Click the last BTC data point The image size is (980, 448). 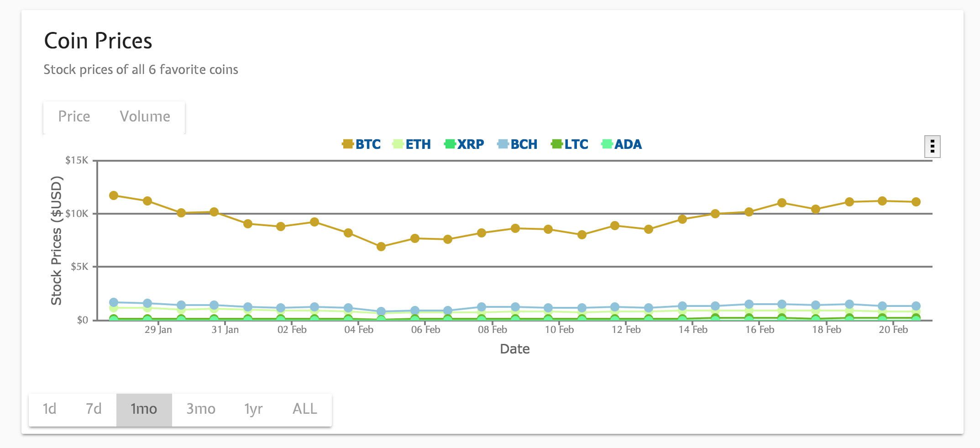click(x=916, y=202)
